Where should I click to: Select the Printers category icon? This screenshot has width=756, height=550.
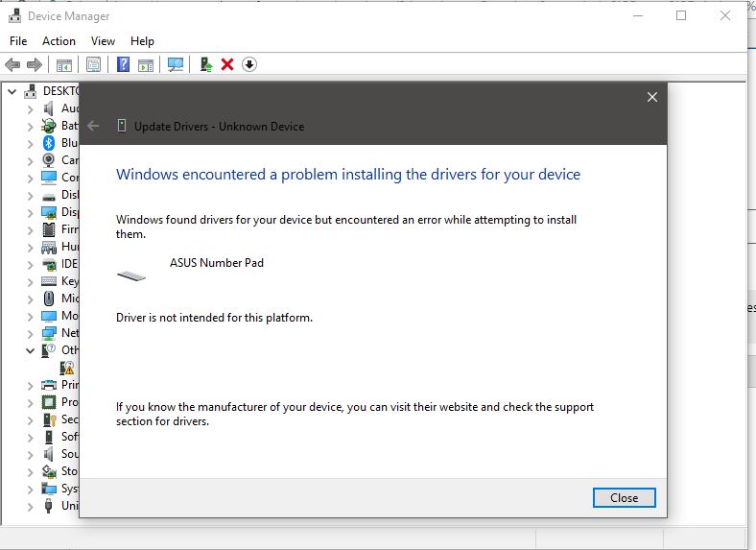49,385
